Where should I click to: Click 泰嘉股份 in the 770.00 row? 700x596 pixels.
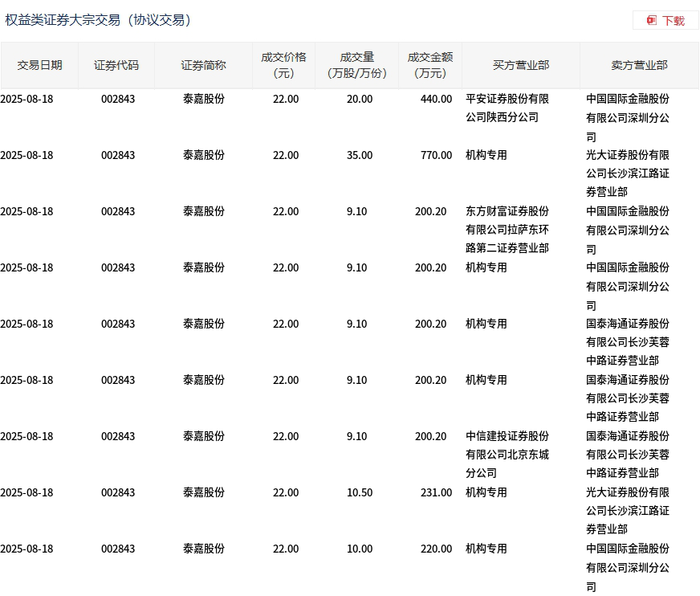click(204, 155)
